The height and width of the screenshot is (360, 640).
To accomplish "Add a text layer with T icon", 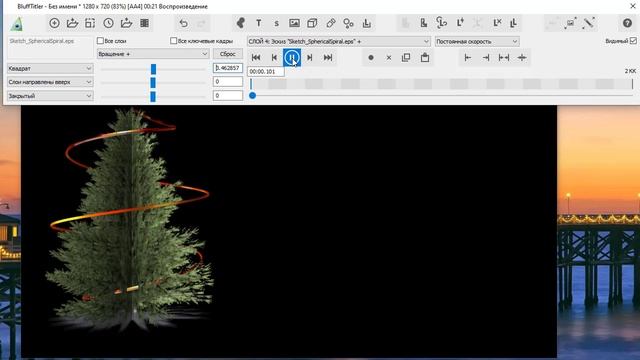I will (x=258, y=23).
